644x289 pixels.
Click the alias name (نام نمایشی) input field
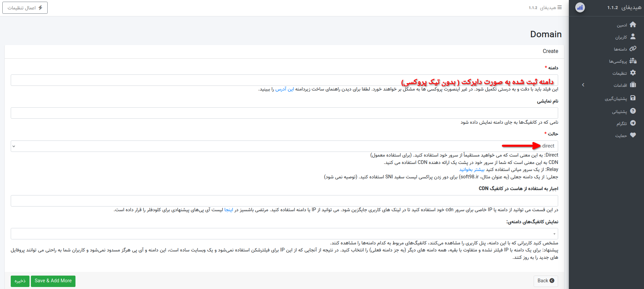284,113
